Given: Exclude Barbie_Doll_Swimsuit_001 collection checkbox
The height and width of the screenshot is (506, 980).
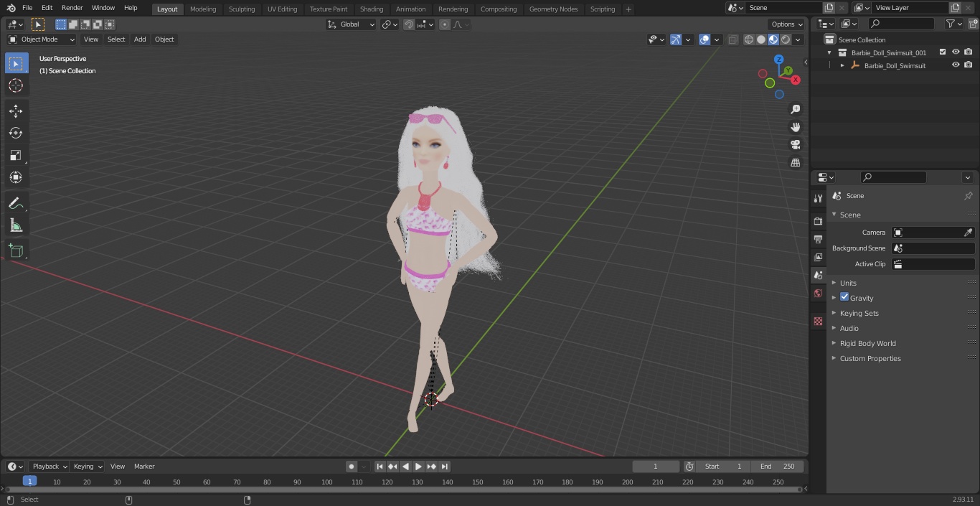Looking at the screenshot, I should pyautogui.click(x=943, y=52).
